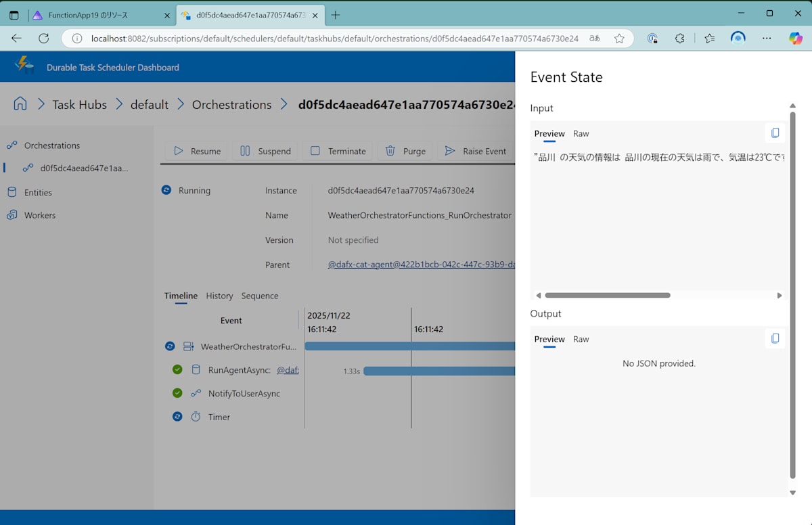
Task: Open the @daf: link in RunAgentAsync row
Action: (x=288, y=370)
